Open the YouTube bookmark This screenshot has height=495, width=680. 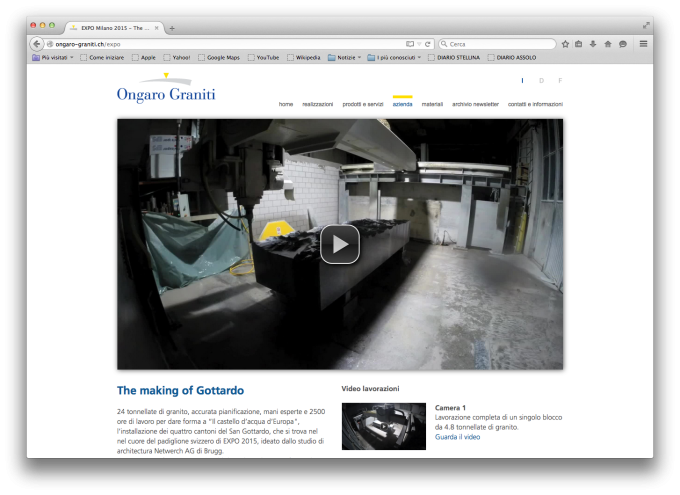263,57
